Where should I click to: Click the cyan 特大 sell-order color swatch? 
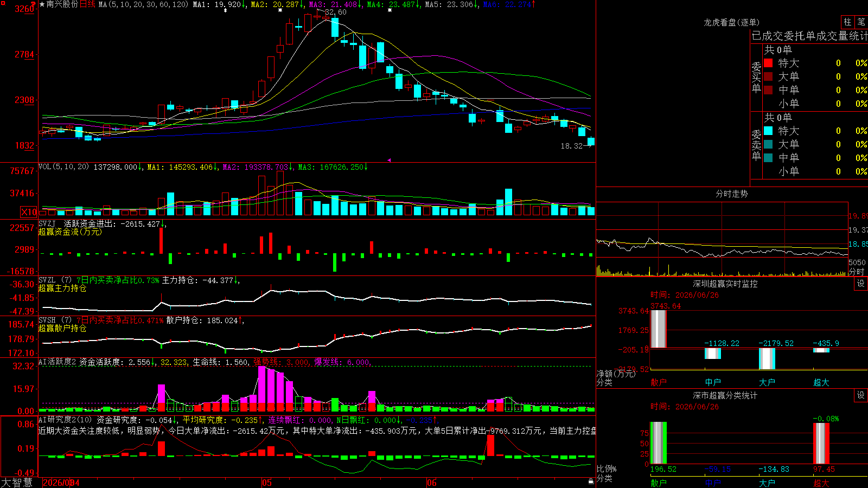(x=768, y=131)
